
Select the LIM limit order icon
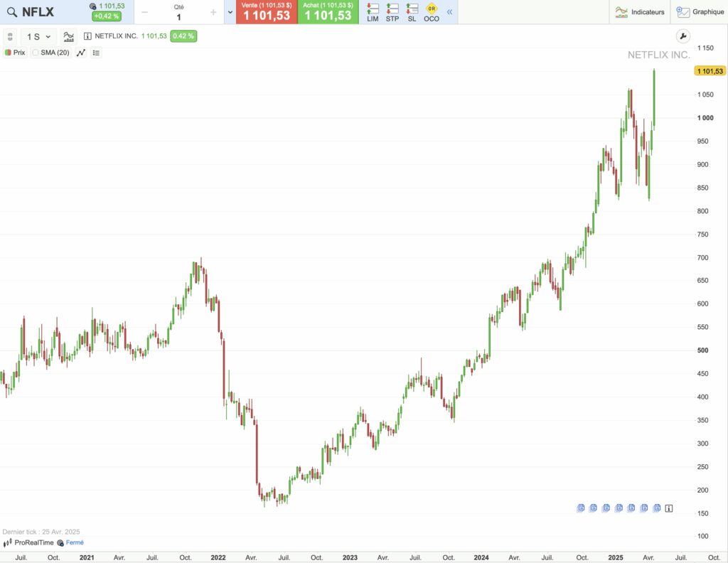tap(373, 12)
